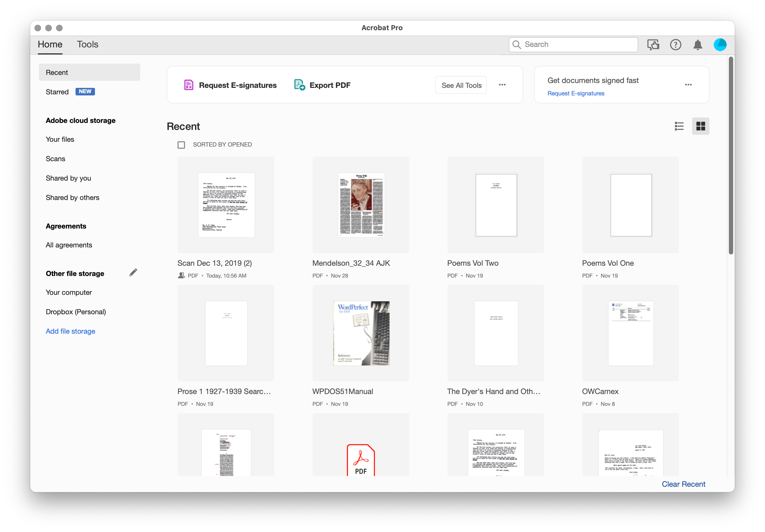Open the Scan Dec 13, 2019 (2) thumbnail
765x532 pixels.
coord(226,205)
